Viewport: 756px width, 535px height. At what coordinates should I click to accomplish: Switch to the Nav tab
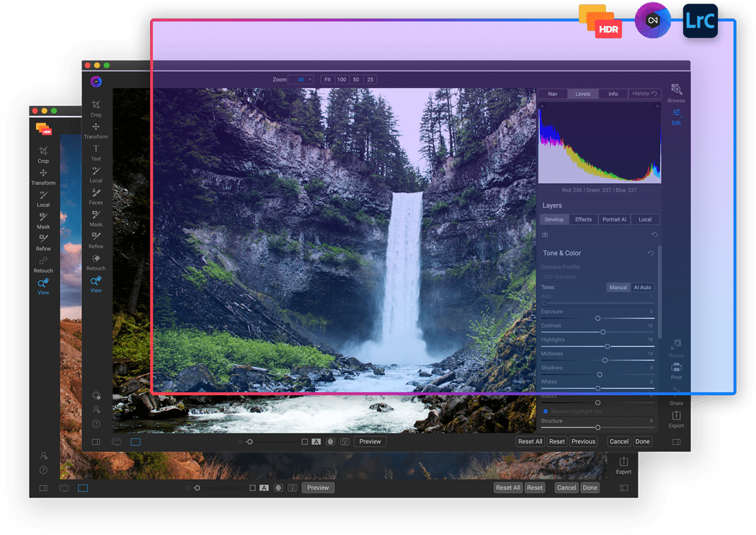(553, 94)
